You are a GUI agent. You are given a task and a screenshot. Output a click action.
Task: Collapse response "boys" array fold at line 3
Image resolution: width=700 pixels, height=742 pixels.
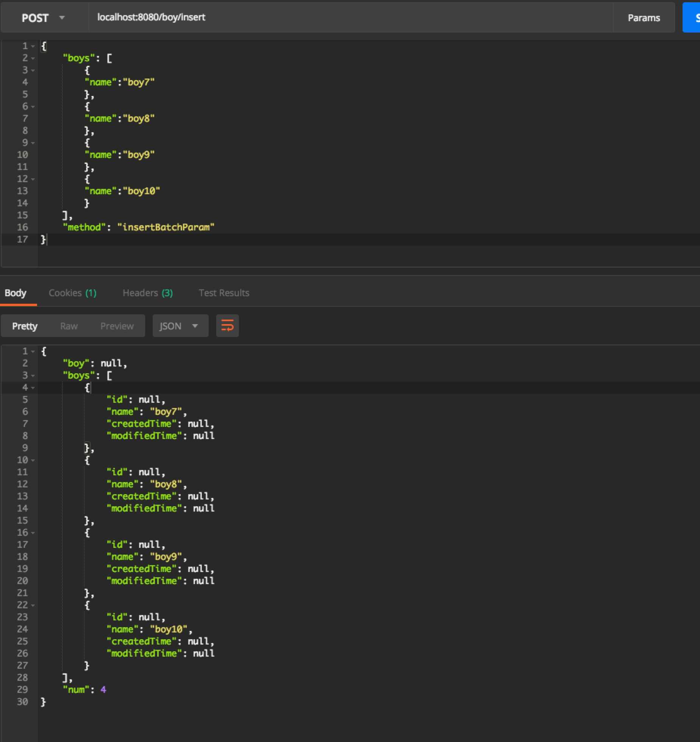(33, 376)
